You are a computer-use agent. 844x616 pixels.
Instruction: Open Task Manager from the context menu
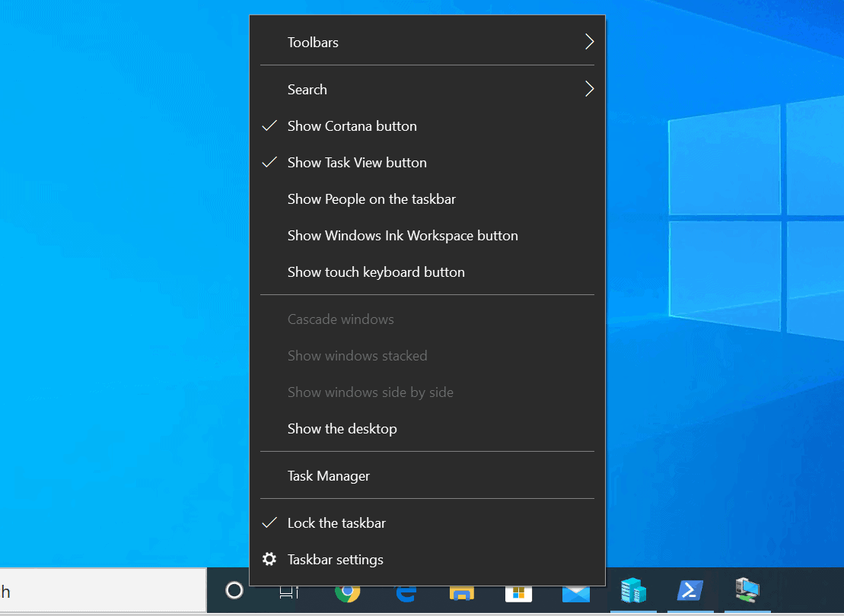[x=328, y=475]
